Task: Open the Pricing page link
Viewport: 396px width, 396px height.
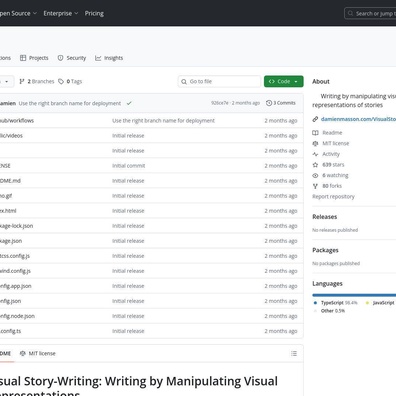Action: pos(94,13)
